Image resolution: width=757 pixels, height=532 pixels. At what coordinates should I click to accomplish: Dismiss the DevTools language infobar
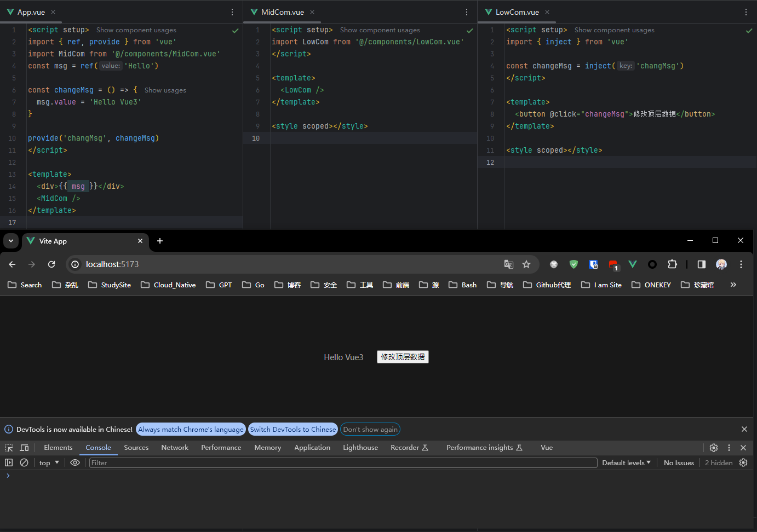[x=744, y=430]
